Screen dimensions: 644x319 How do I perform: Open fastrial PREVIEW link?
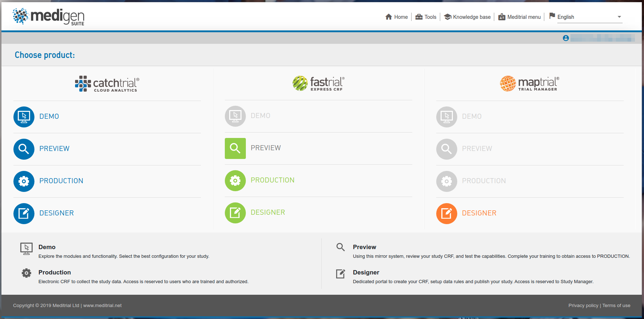[x=266, y=148]
